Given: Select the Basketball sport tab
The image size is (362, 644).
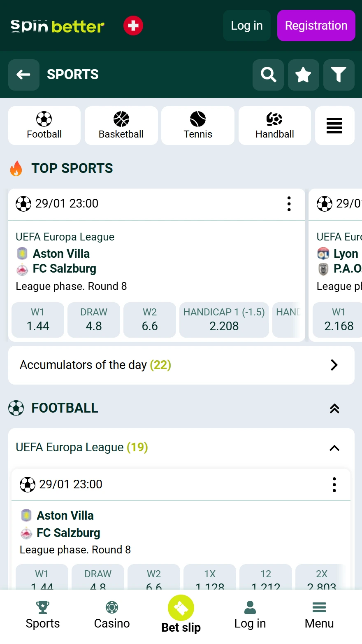Looking at the screenshot, I should coord(121,126).
